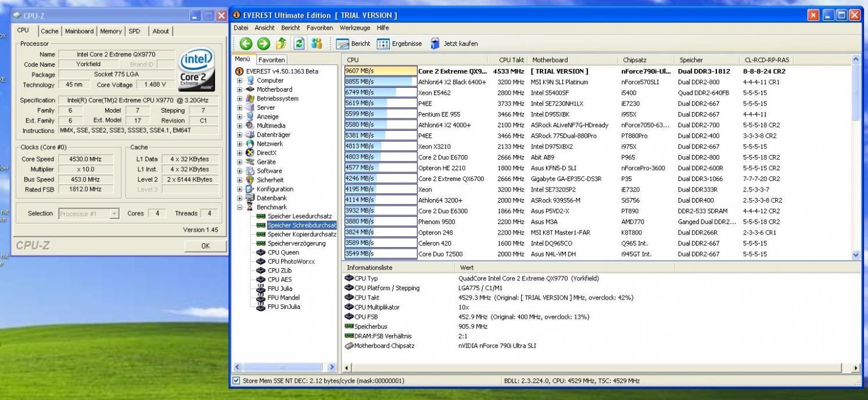This screenshot has width=868, height=400.
Task: Expand the Motherboard tree node
Action: click(239, 89)
